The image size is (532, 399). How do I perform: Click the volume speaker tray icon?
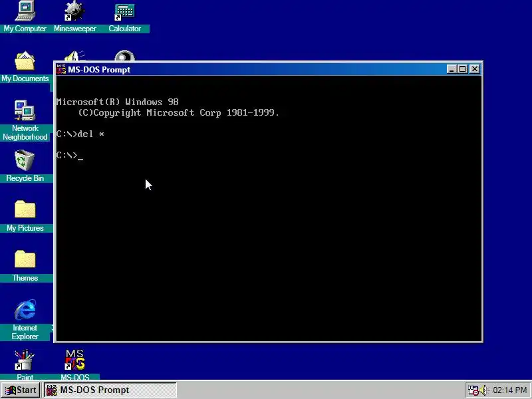483,390
